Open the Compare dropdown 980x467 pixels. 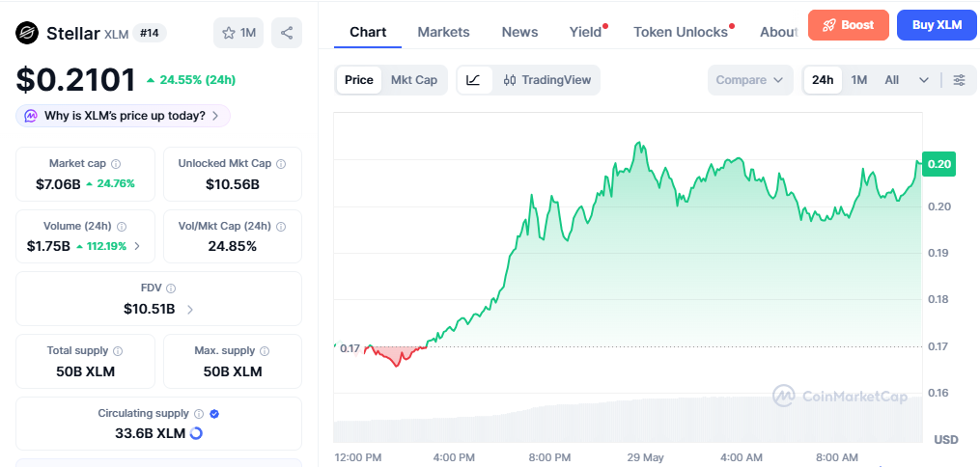tap(750, 80)
